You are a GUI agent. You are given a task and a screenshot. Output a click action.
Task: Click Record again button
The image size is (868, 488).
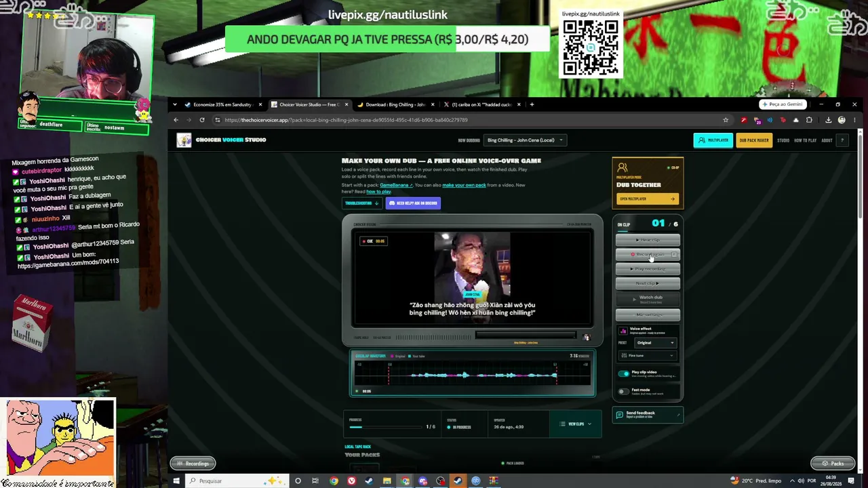648,255
